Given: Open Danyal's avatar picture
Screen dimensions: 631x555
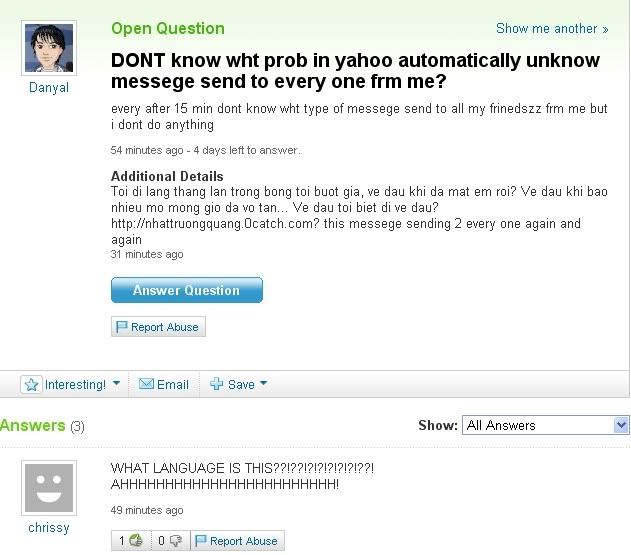Looking at the screenshot, I should tap(49, 48).
